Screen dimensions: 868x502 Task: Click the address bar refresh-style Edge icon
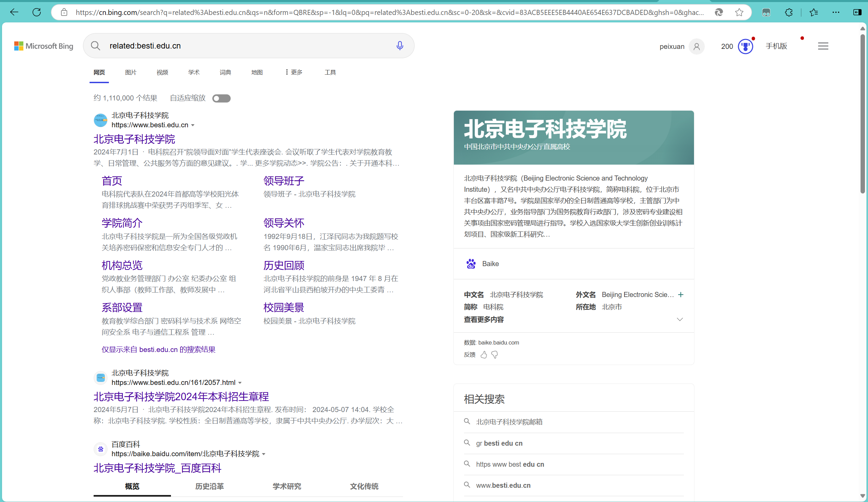tap(718, 13)
